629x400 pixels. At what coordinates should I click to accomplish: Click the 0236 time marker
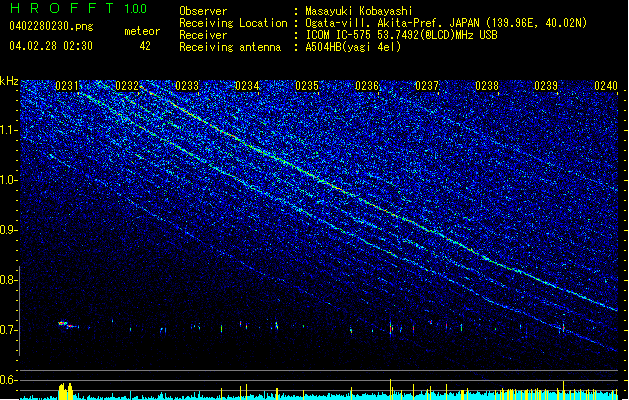[367, 86]
